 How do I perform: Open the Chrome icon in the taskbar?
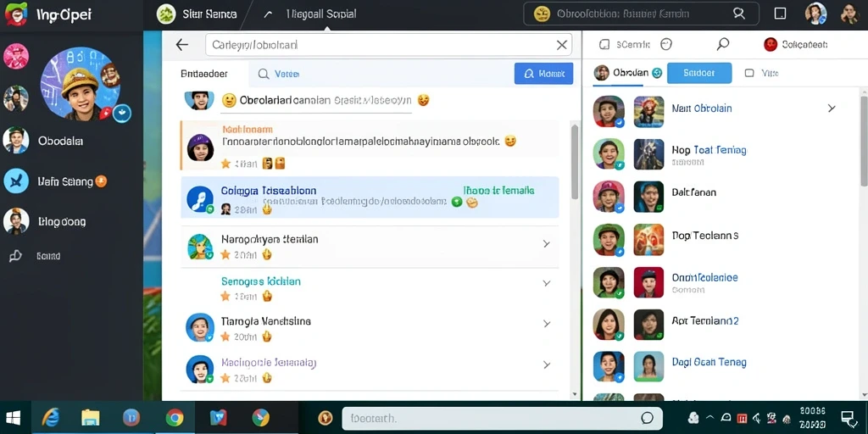click(x=175, y=417)
